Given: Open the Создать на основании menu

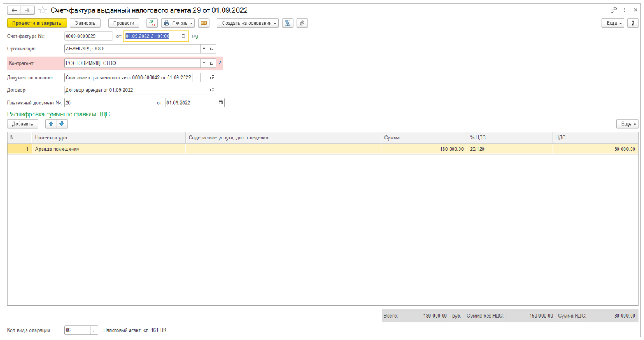Looking at the screenshot, I should [247, 24].
